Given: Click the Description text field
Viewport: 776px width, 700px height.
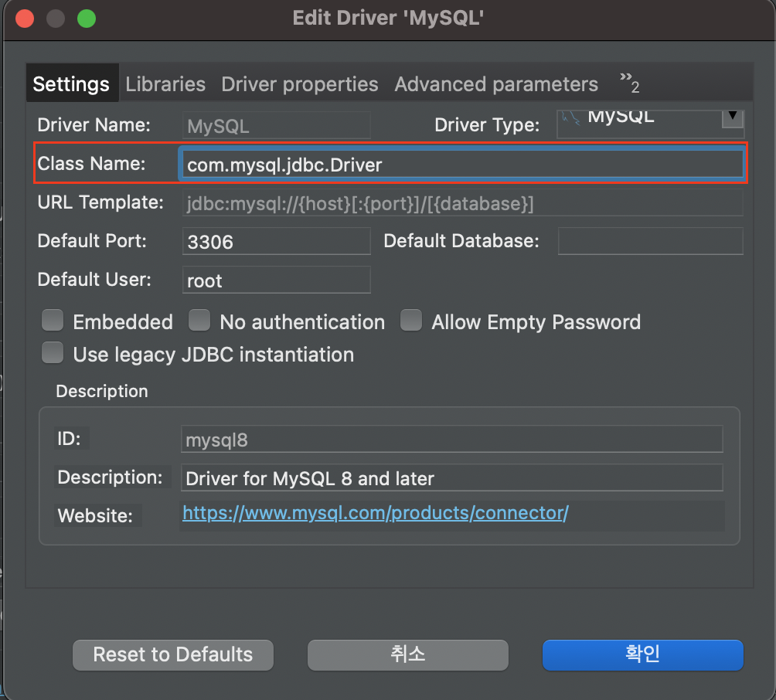Looking at the screenshot, I should 452,477.
